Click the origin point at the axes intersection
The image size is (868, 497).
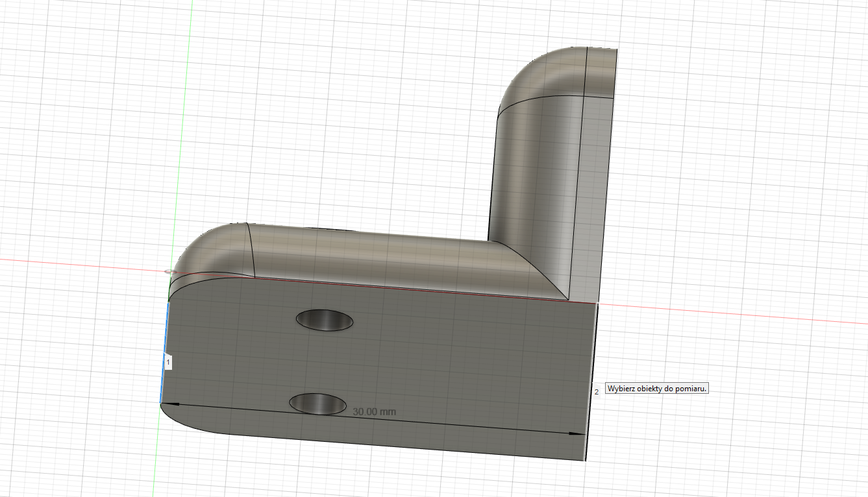(169, 271)
